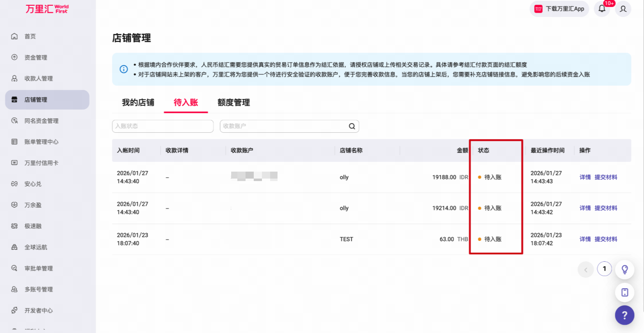Click the 资金管理 sidebar icon
Image resolution: width=644 pixels, height=333 pixels.
[14, 57]
